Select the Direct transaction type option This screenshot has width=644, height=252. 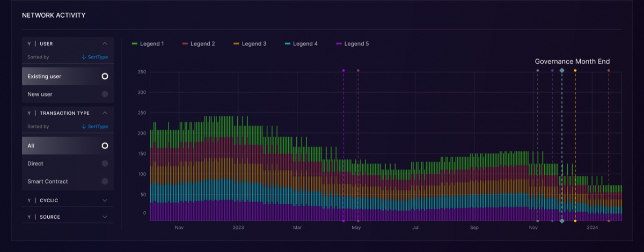point(68,164)
